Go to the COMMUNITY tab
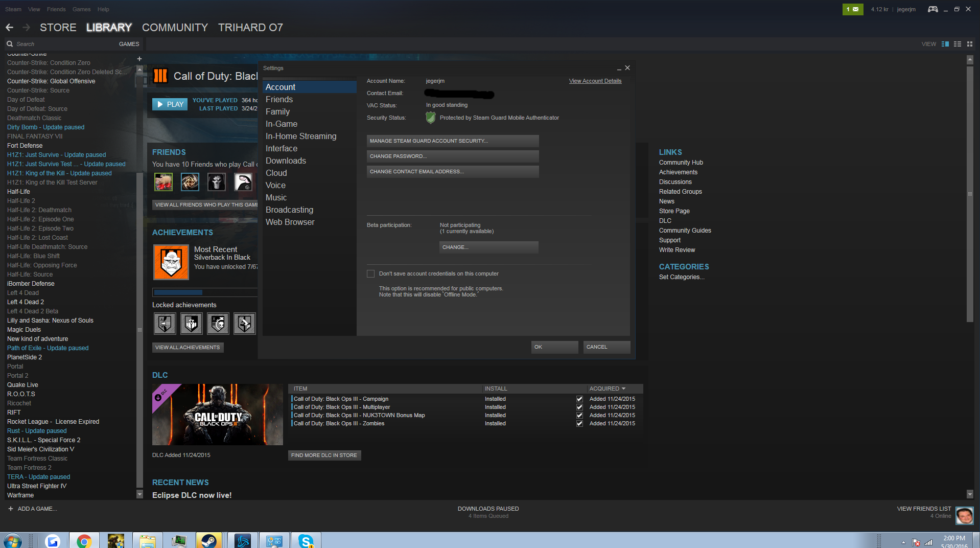Screen dimensions: 980x548 (175, 28)
